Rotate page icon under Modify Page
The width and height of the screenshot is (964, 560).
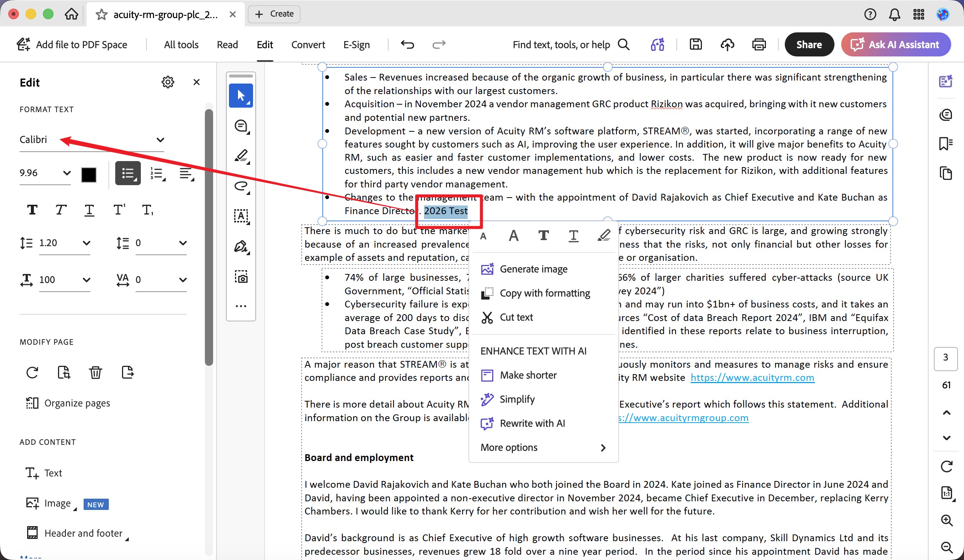tap(32, 372)
